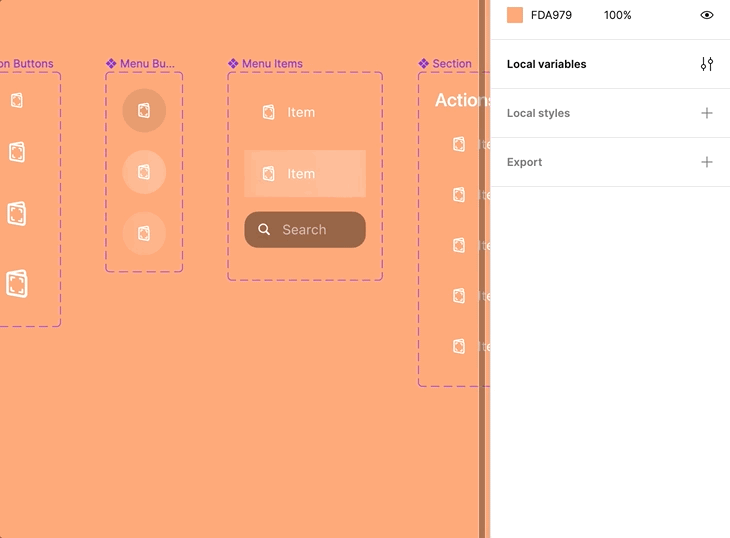The width and height of the screenshot is (730, 538).
Task: Add a new local style with plus
Action: (x=707, y=113)
